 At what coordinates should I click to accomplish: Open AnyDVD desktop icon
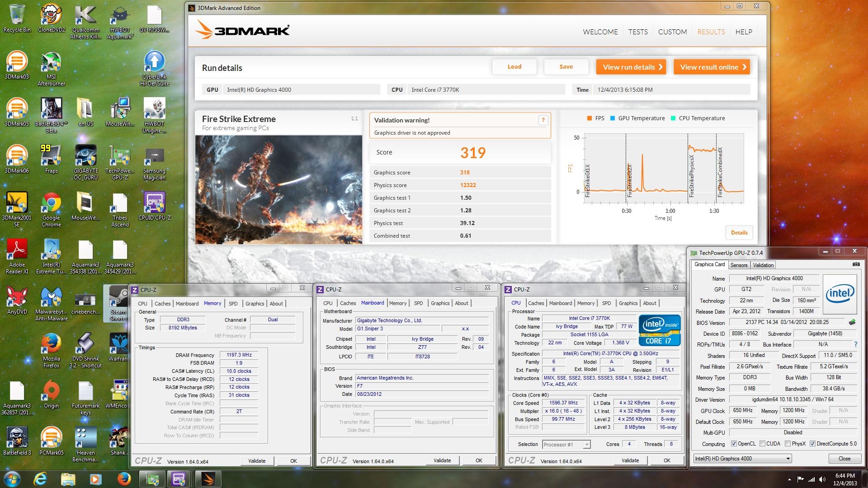(x=17, y=301)
